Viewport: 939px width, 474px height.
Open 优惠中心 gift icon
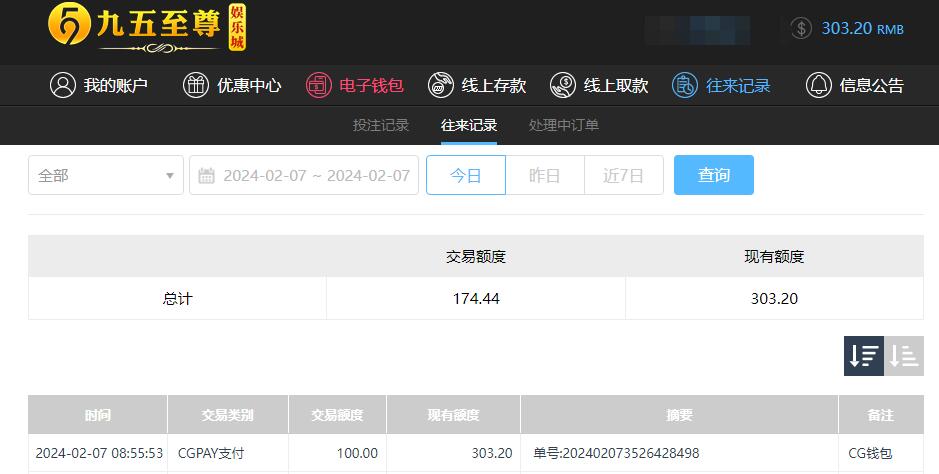point(196,85)
